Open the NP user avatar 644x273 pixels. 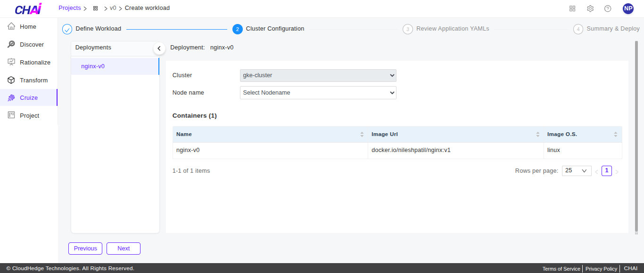(628, 8)
